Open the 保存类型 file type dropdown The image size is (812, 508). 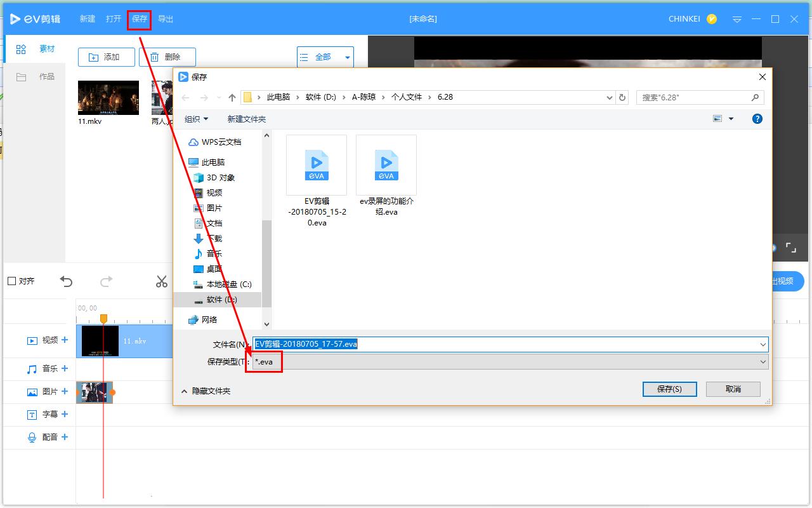coord(511,361)
